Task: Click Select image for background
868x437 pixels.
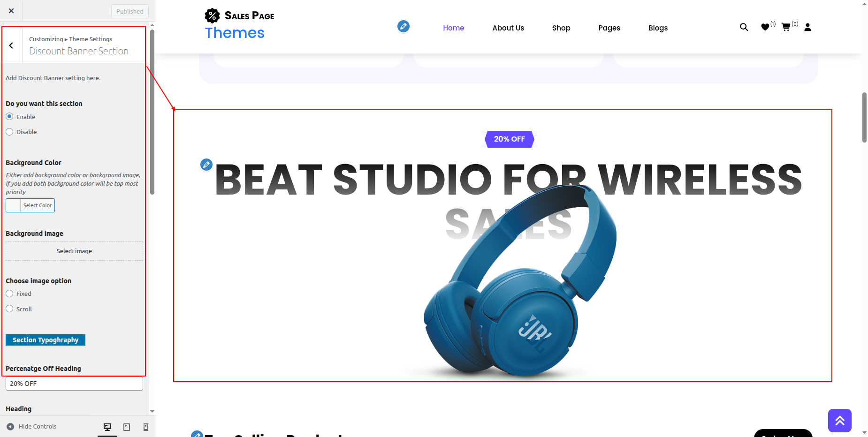Action: pyautogui.click(x=74, y=251)
